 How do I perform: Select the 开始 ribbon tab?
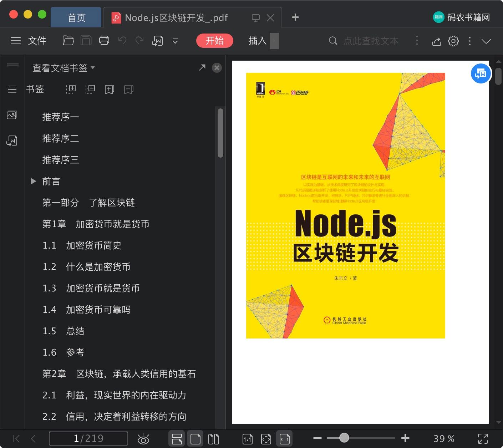coord(215,41)
